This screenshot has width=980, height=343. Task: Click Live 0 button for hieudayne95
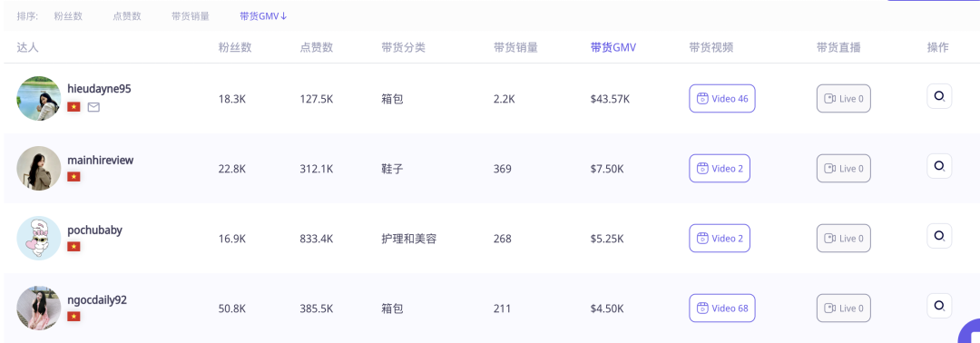tap(843, 98)
